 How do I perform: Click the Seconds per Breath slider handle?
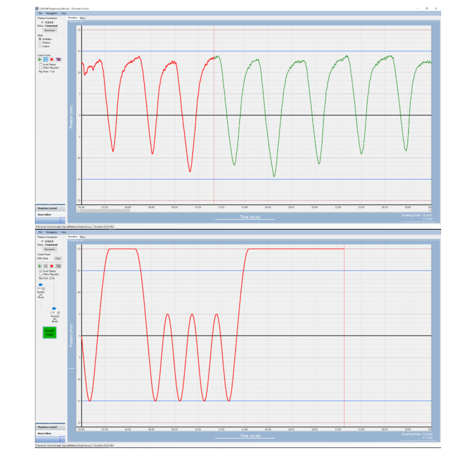(53, 308)
